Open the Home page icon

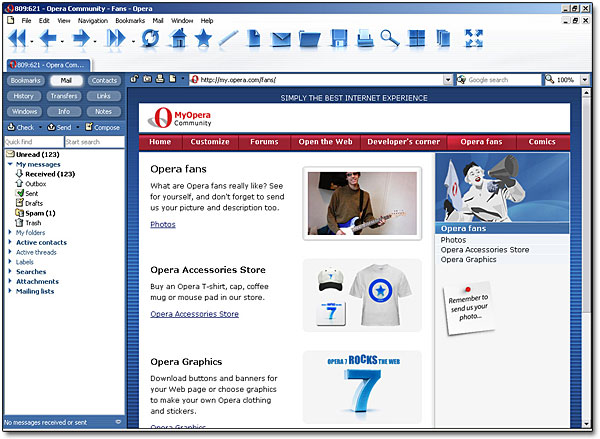pyautogui.click(x=179, y=39)
